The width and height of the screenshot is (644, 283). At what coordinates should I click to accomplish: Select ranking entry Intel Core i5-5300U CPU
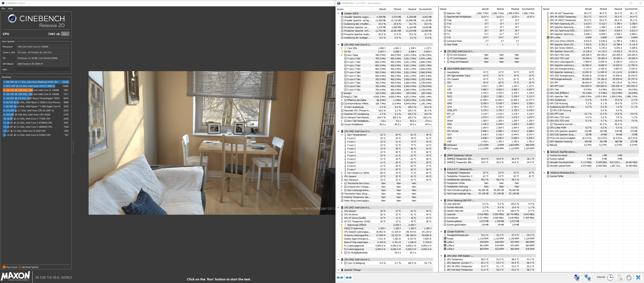[36, 135]
